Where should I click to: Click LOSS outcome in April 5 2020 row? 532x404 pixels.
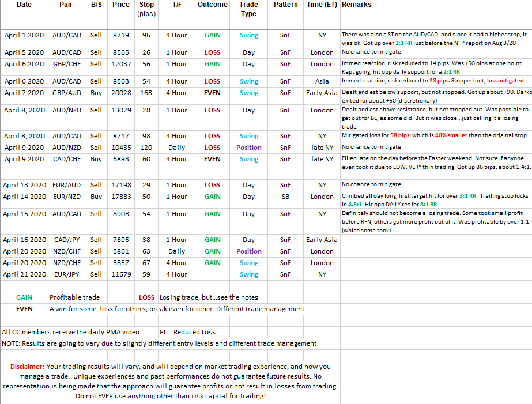[x=212, y=52]
